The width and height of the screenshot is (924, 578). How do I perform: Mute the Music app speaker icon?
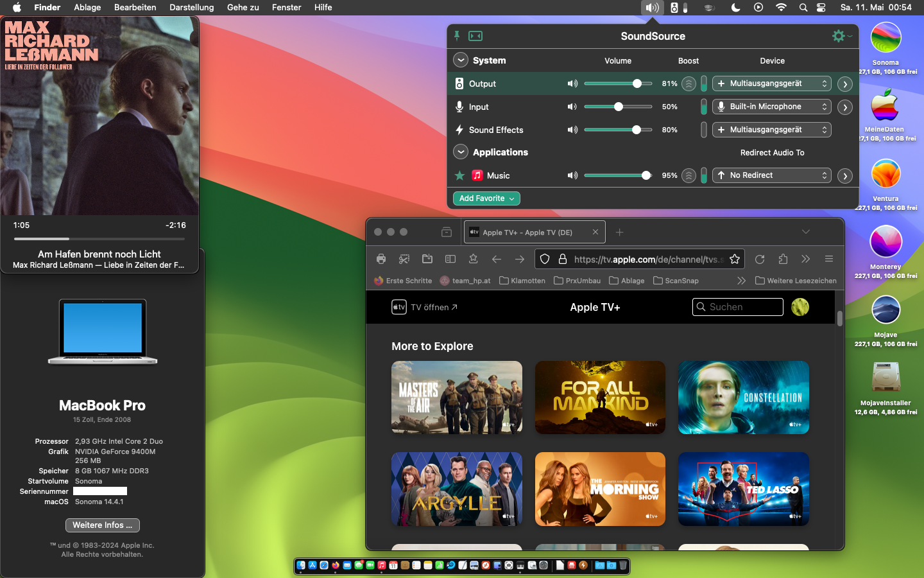pyautogui.click(x=572, y=175)
